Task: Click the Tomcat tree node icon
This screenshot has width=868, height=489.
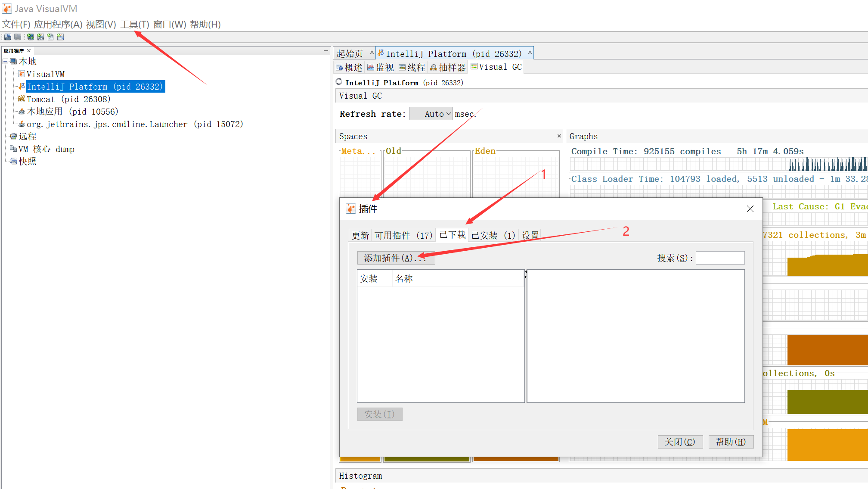Action: (x=22, y=99)
